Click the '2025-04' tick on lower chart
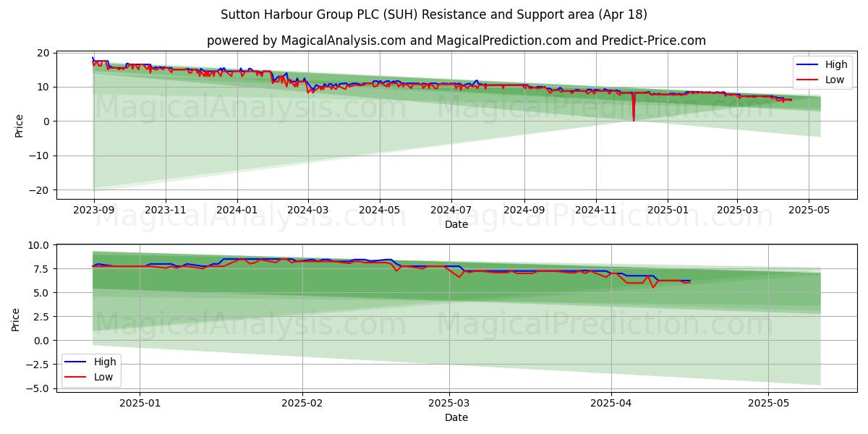This screenshot has height=434, width=868. (611, 403)
